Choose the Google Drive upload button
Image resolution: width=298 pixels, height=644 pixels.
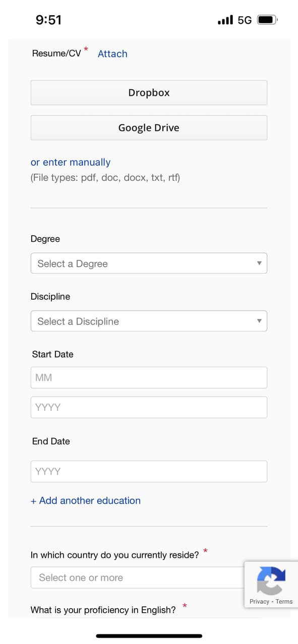click(149, 128)
